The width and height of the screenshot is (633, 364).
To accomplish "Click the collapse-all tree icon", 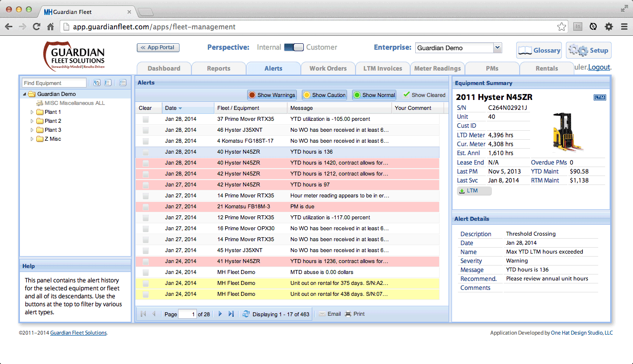I will coord(108,83).
